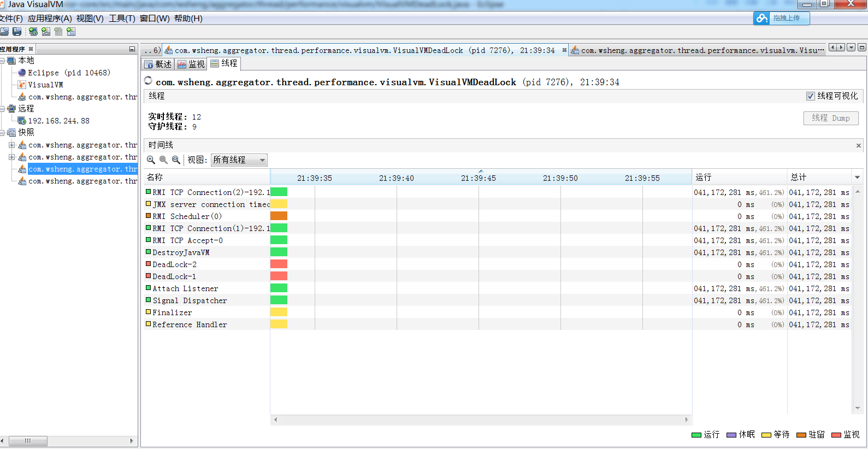This screenshot has width=868, height=449.
Task: Zoom in on the thread timeline
Action: pyautogui.click(x=151, y=160)
